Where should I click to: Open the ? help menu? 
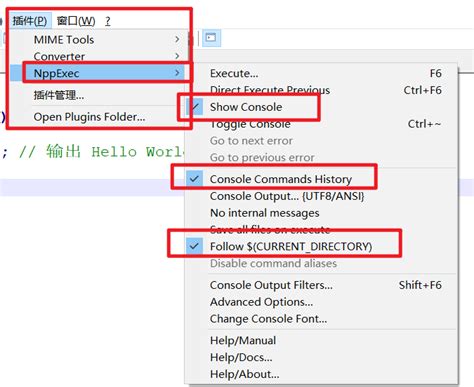click(x=108, y=21)
